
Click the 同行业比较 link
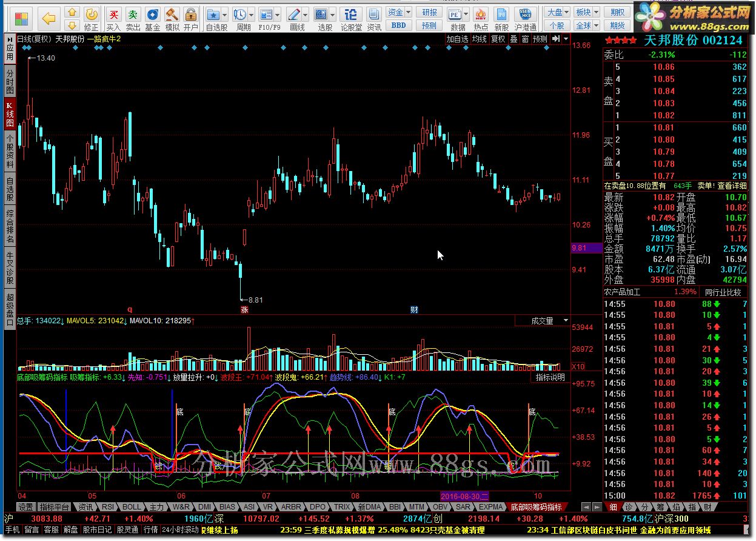pyautogui.click(x=723, y=292)
